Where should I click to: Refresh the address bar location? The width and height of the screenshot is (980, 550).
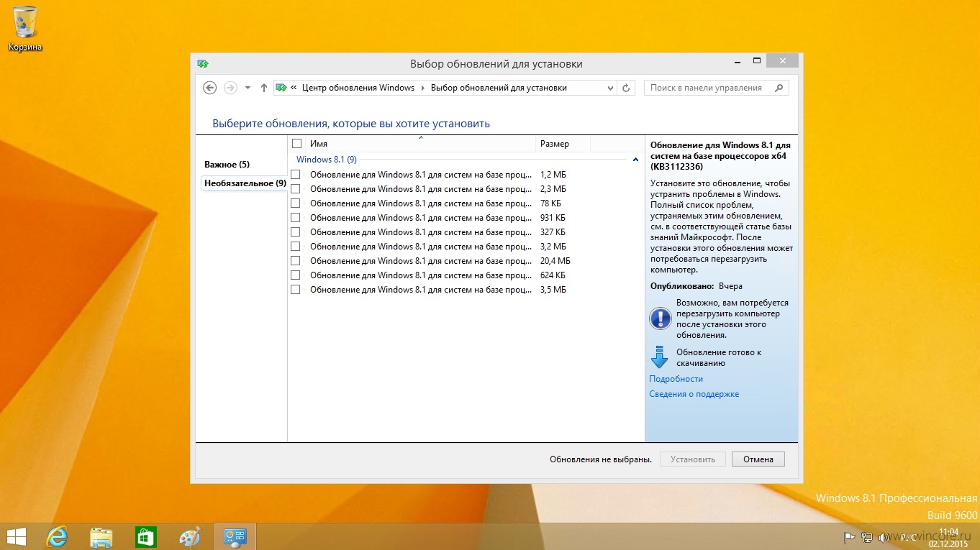click(x=626, y=88)
